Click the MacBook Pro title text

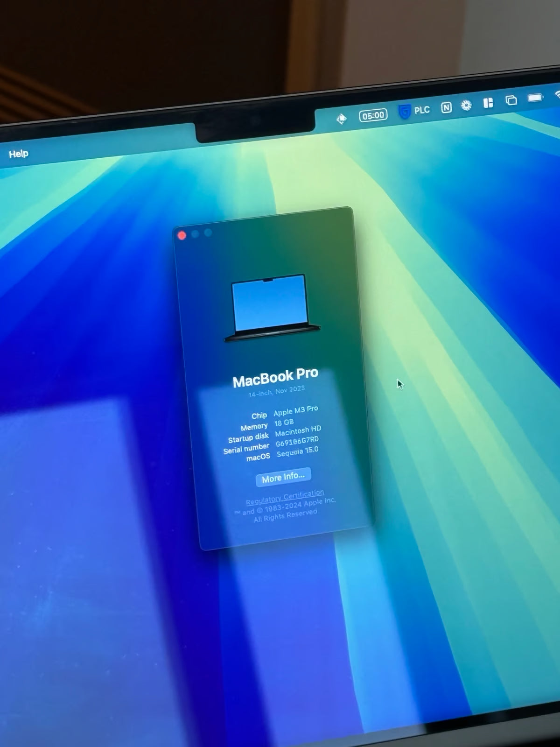tap(275, 377)
